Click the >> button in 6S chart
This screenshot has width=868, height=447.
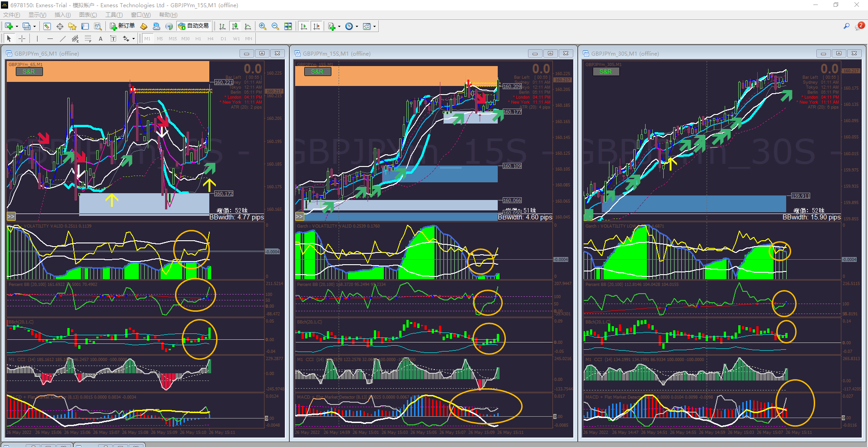11,217
